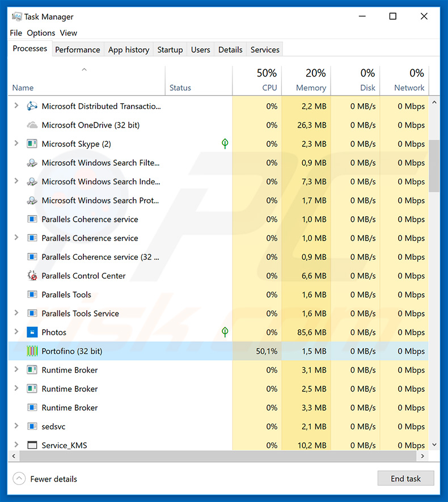The image size is (448, 502).
Task: Click the Microsoft Windows Search Filter icon
Action: pyautogui.click(x=32, y=163)
